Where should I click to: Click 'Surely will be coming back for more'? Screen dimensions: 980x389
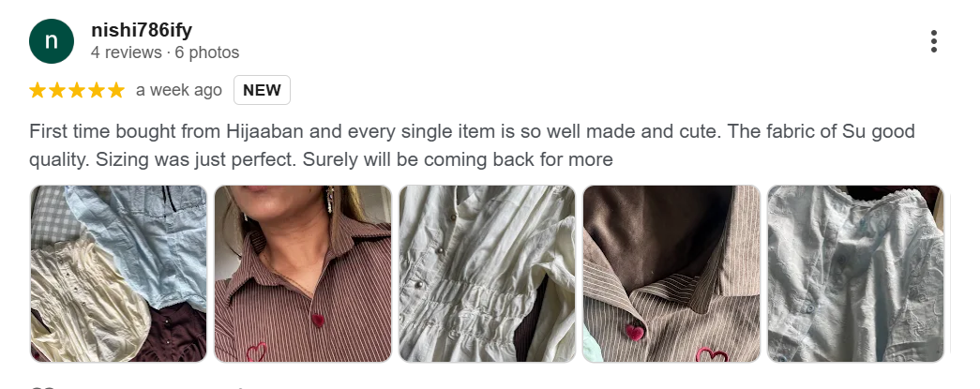(x=459, y=160)
